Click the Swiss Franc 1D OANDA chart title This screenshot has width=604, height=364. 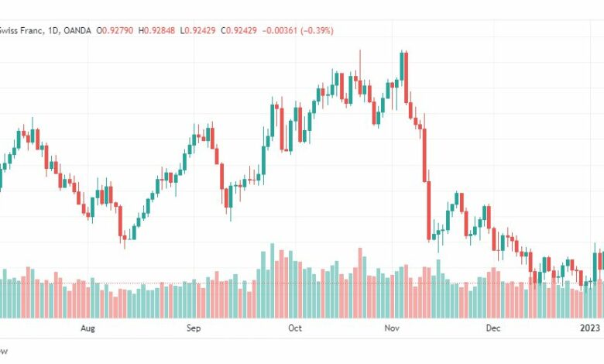tap(46, 30)
